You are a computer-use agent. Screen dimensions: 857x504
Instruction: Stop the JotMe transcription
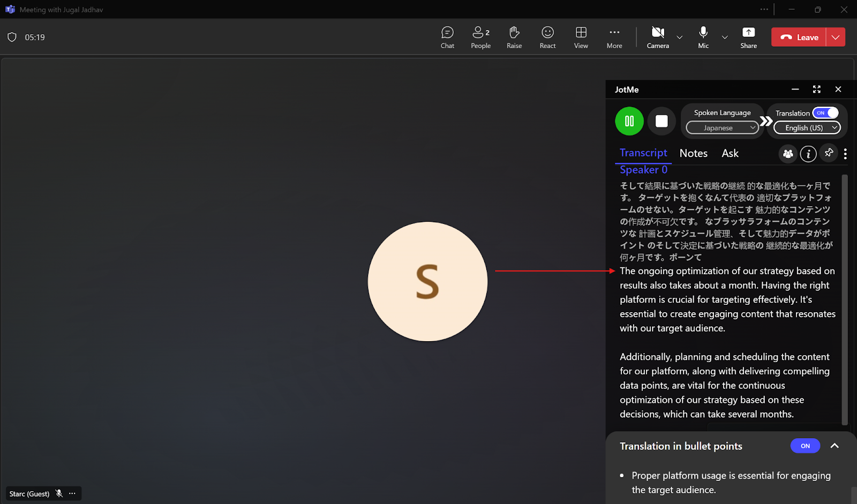(x=661, y=121)
